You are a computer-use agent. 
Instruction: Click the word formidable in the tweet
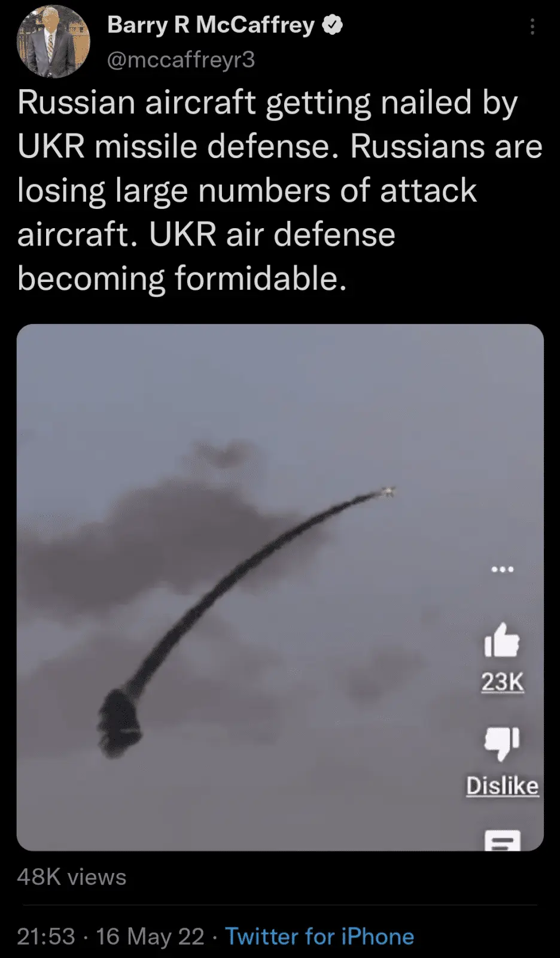coord(260,278)
